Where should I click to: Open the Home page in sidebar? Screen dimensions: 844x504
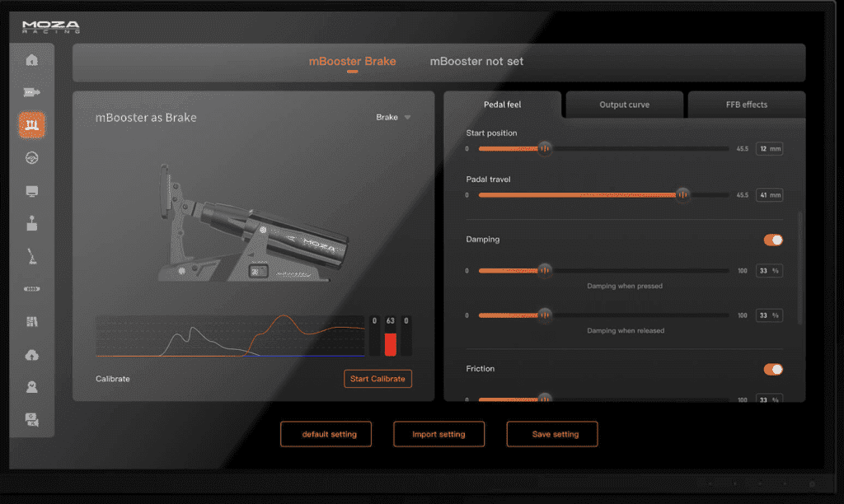click(32, 60)
